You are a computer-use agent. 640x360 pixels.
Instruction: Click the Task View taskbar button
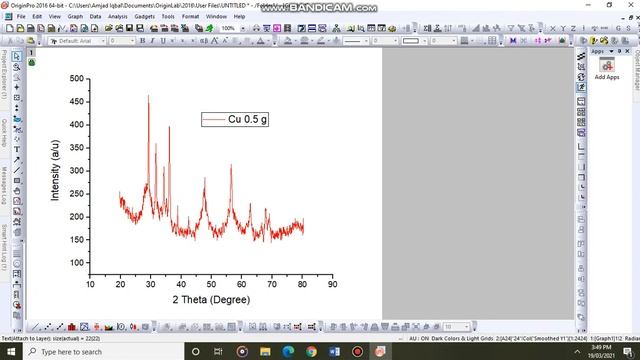point(218,351)
